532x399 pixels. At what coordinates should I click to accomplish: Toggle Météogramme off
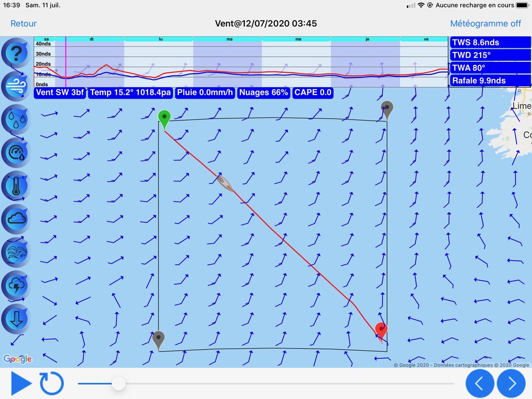point(486,23)
